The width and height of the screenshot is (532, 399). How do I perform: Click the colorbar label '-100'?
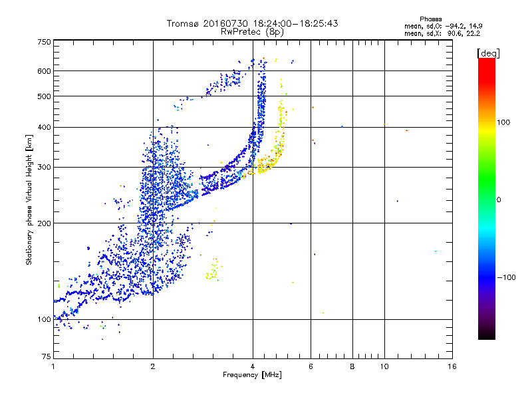507,277
